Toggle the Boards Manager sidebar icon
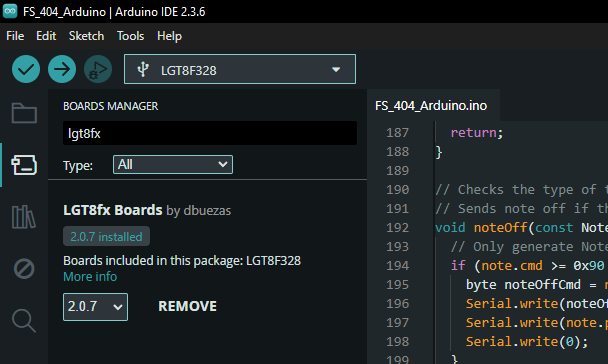 (24, 165)
